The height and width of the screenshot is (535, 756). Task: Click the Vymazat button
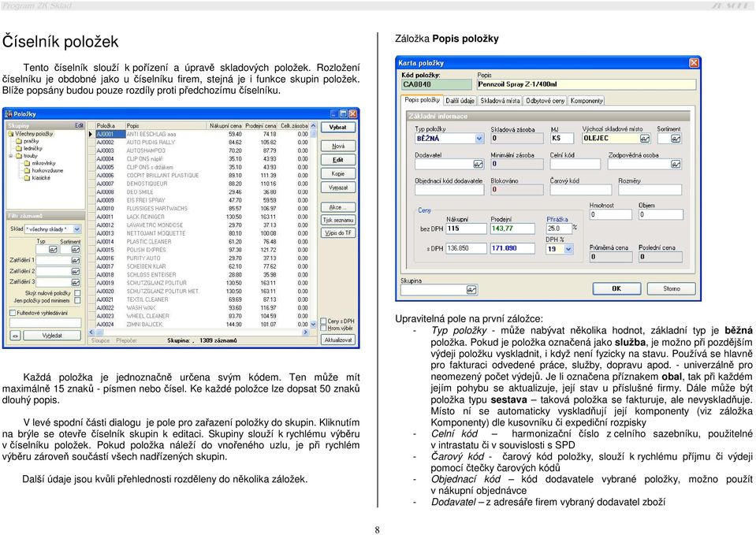point(338,188)
